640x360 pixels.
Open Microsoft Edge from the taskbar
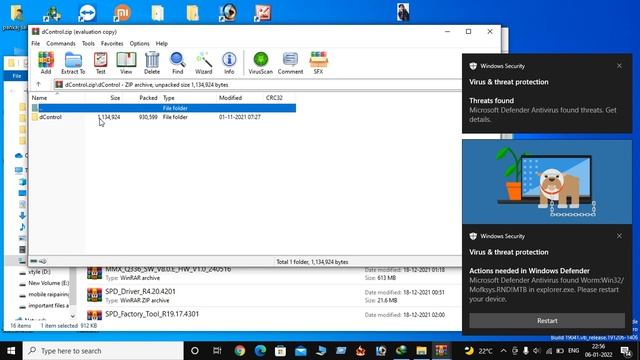pyautogui.click(x=260, y=351)
